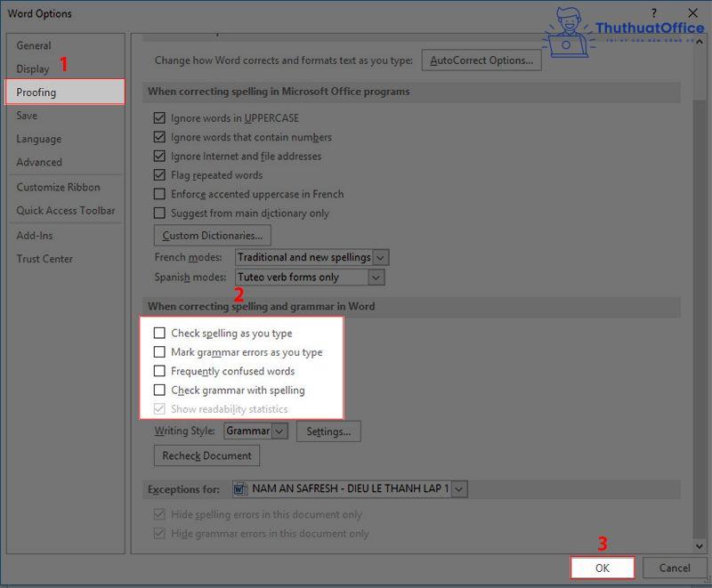
Task: Switch to the Advanced category
Action: pos(39,162)
